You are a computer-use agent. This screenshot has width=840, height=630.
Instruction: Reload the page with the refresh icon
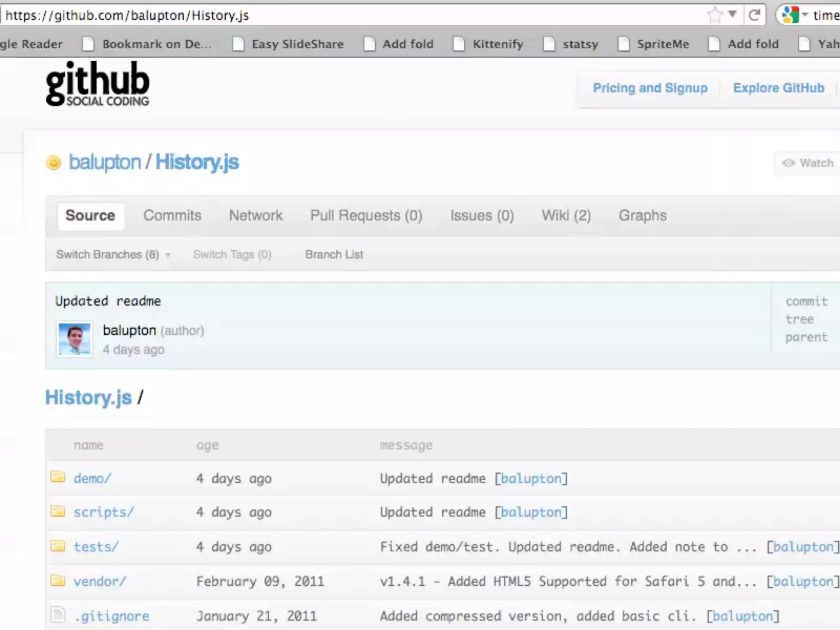754,15
